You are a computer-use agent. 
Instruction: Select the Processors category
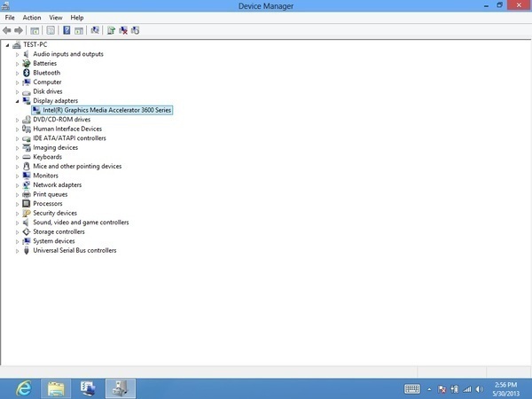[47, 204]
